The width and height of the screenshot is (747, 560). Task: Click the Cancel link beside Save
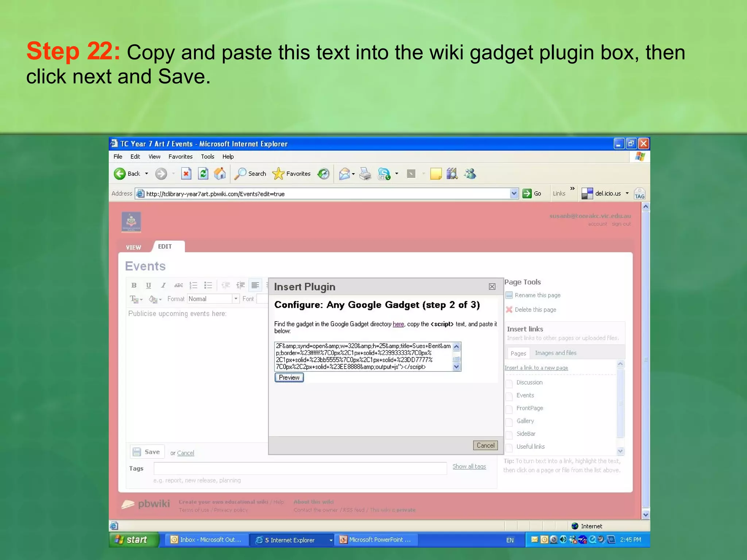(x=186, y=453)
